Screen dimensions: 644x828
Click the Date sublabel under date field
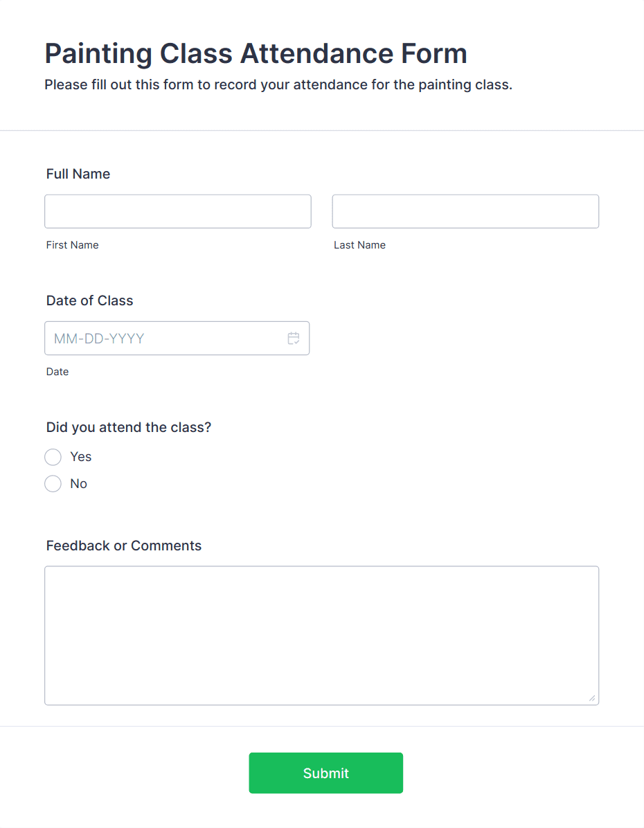pos(57,372)
